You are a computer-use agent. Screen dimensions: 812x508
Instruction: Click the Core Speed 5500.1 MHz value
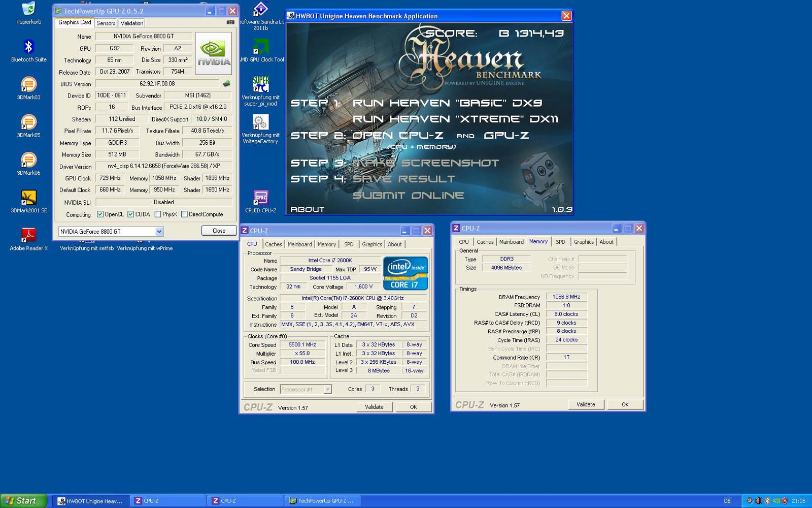pos(302,345)
